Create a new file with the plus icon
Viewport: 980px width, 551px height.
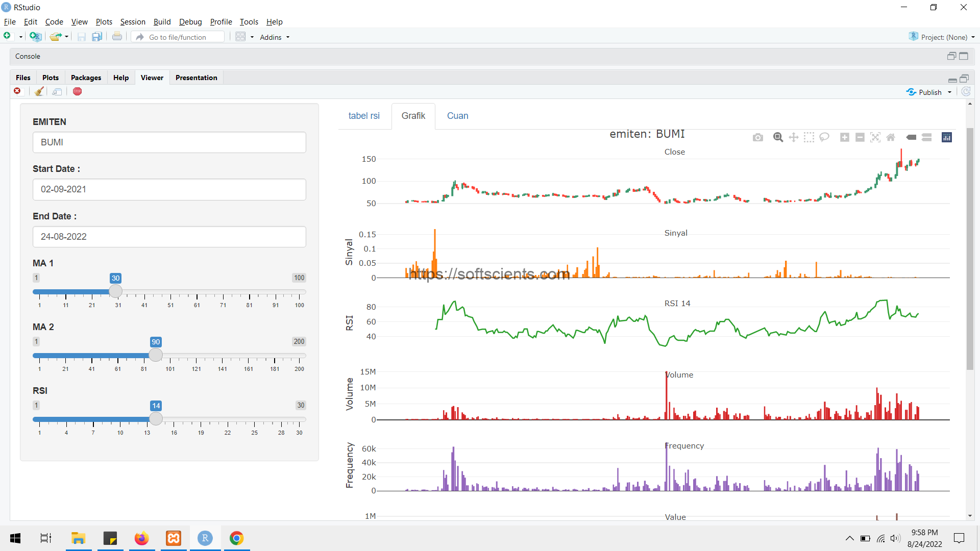[x=8, y=36]
